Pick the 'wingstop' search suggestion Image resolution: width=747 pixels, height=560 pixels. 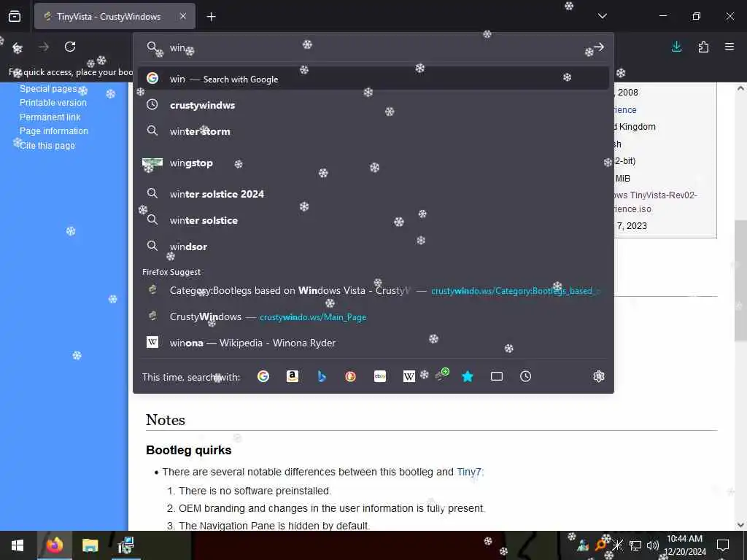(x=373, y=163)
